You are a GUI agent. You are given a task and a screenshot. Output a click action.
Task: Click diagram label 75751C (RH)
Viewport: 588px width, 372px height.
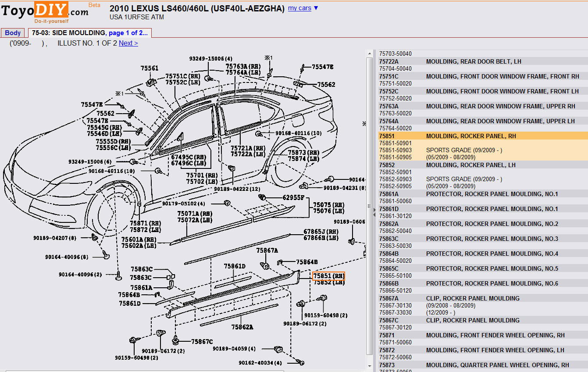[183, 76]
